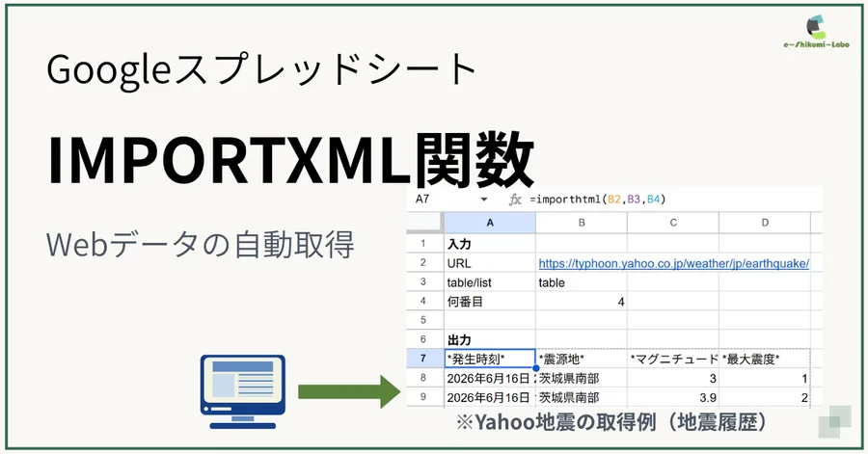Viewport: 868px width, 454px height.
Task: Click 茨城県南部 cell in row 9
Action: [x=582, y=397]
